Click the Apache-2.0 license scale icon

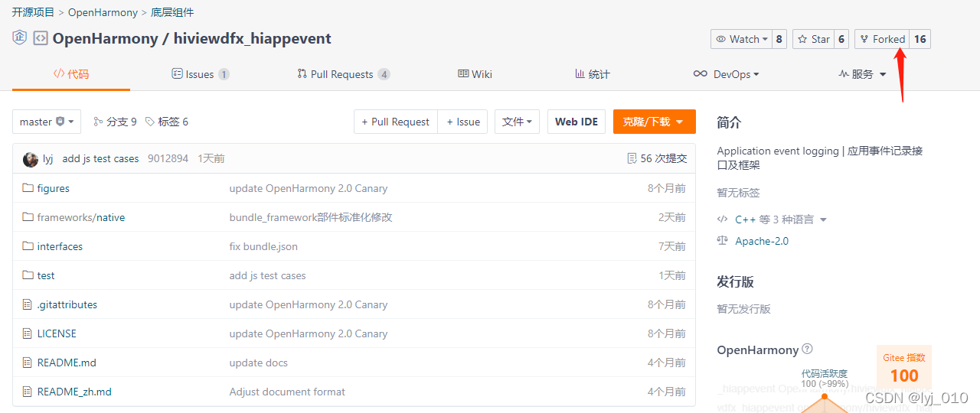click(x=722, y=241)
